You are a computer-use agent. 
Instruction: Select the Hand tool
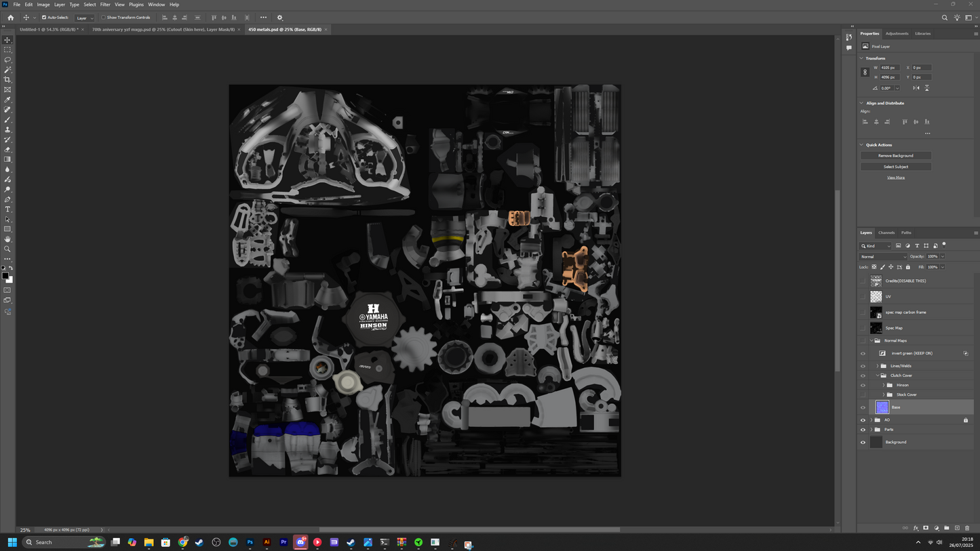click(7, 239)
